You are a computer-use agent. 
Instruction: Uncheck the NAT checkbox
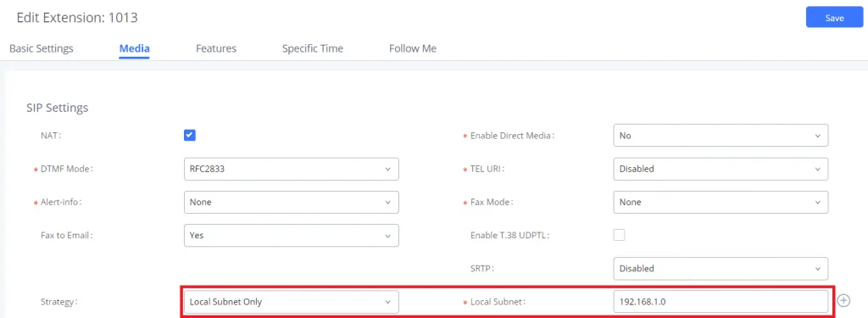[x=190, y=135]
